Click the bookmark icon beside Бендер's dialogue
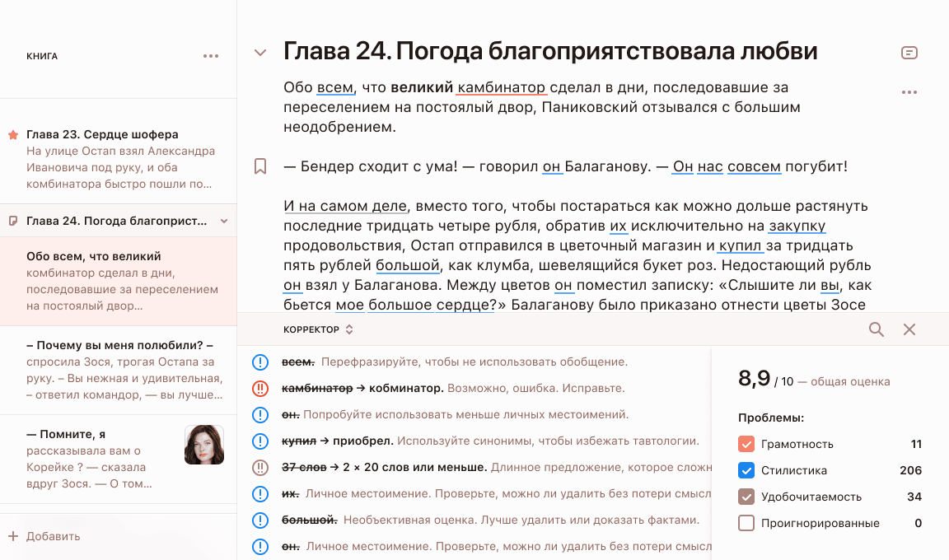The width and height of the screenshot is (949, 560). 261,166
